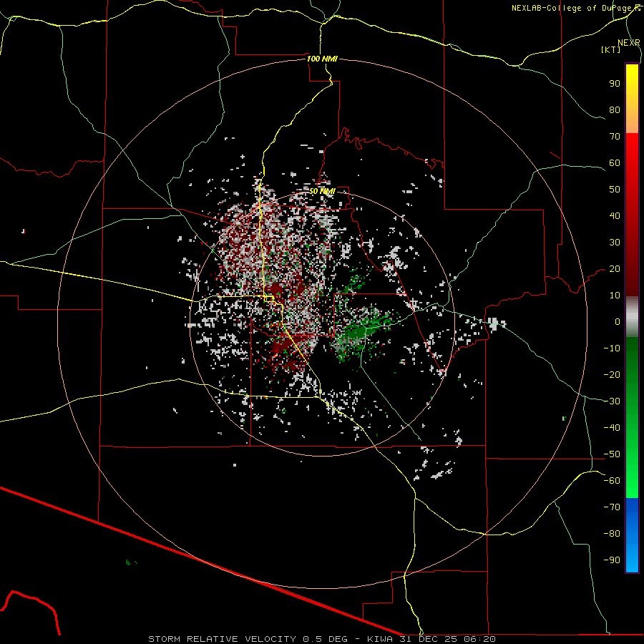
Task: Select the -10 scale value
Action: (612, 348)
